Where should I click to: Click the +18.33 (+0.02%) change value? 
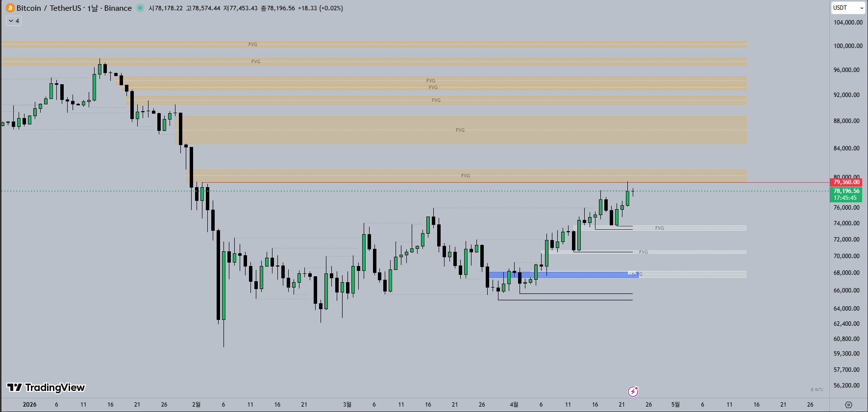(x=321, y=8)
